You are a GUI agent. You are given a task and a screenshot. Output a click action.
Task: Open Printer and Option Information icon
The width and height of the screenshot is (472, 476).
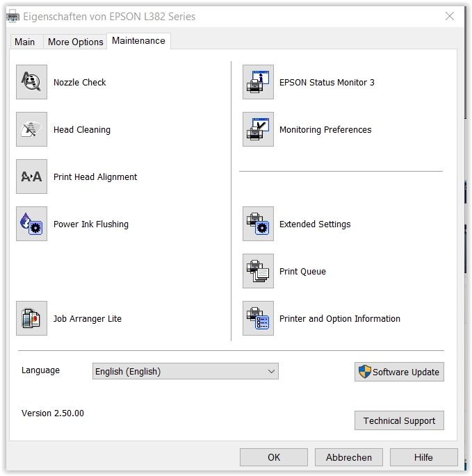tap(258, 318)
